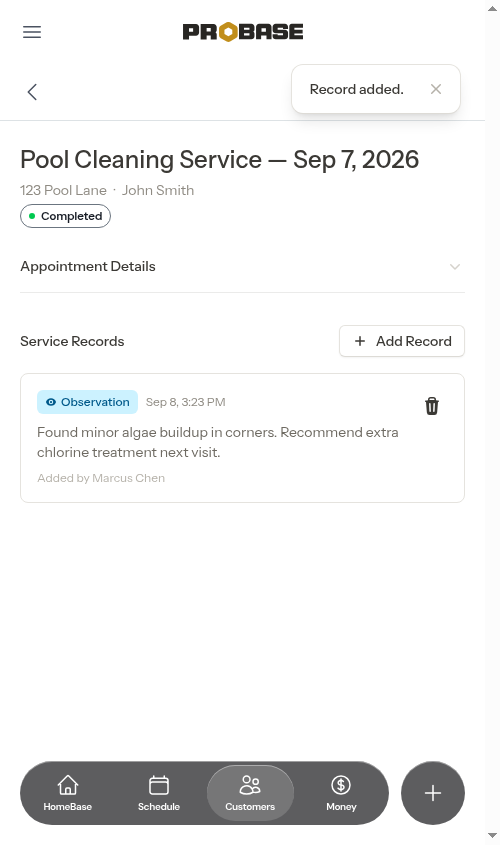Viewport: 500px width, 845px height.
Task: Delete the Observation record with trash icon
Action: [x=432, y=406]
